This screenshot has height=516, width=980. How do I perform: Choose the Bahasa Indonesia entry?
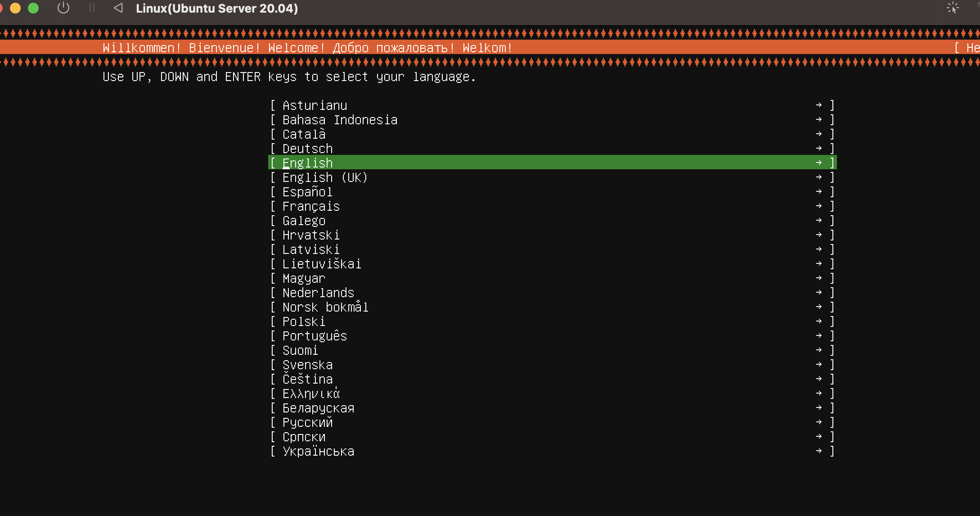click(340, 120)
